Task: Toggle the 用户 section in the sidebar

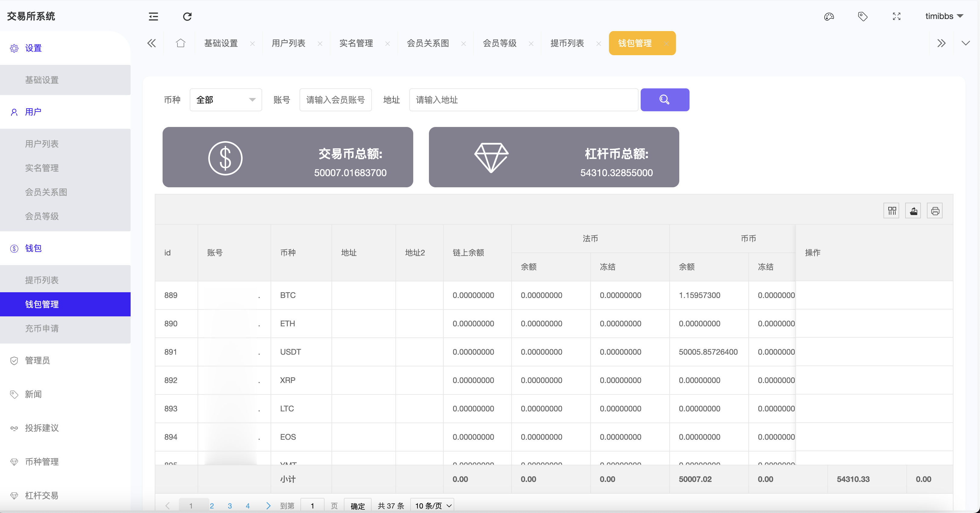Action: tap(34, 112)
